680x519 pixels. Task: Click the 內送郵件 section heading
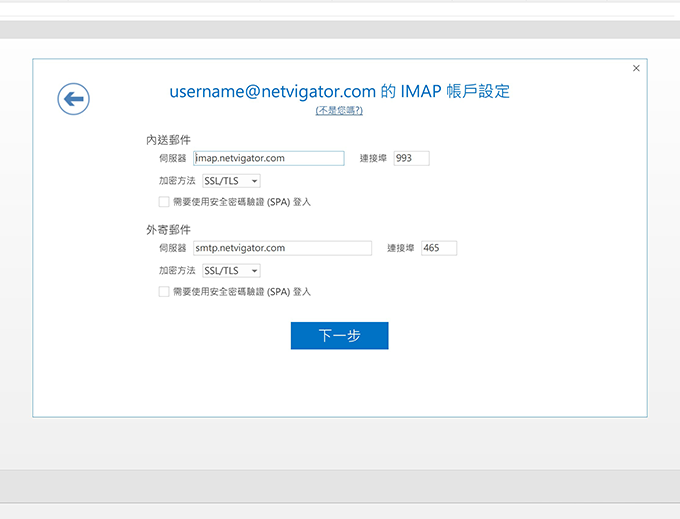(x=168, y=140)
